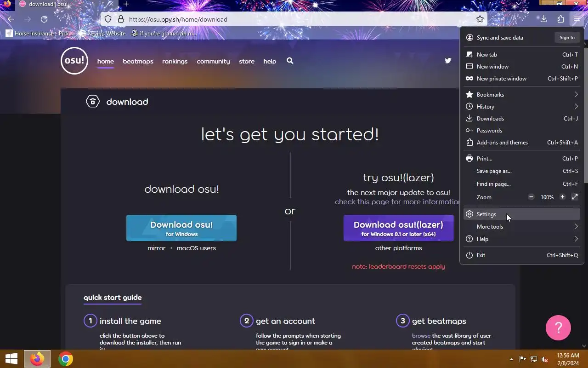Open the osu! Twitter bird icon
The height and width of the screenshot is (368, 588).
coord(448,61)
